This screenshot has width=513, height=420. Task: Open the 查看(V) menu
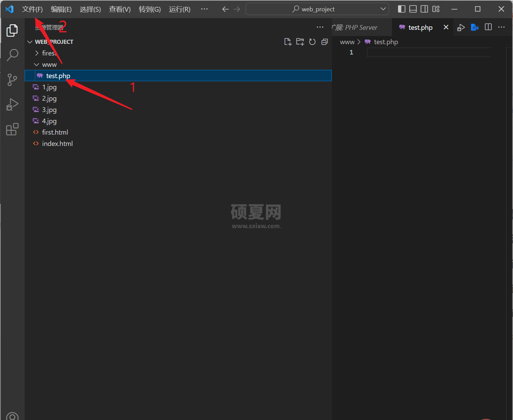[x=120, y=9]
